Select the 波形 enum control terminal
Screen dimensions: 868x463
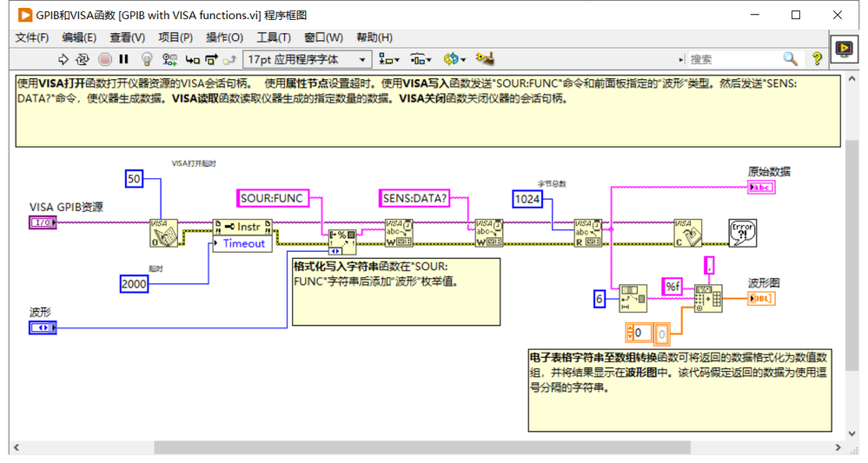43,327
